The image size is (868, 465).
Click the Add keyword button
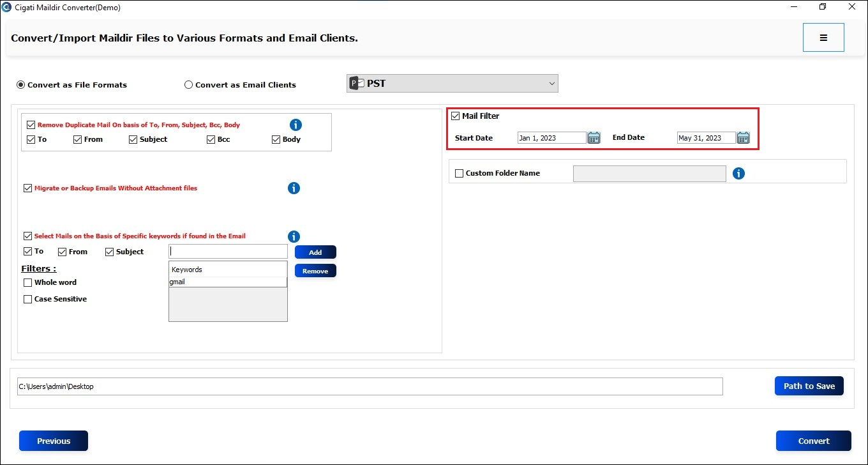315,252
